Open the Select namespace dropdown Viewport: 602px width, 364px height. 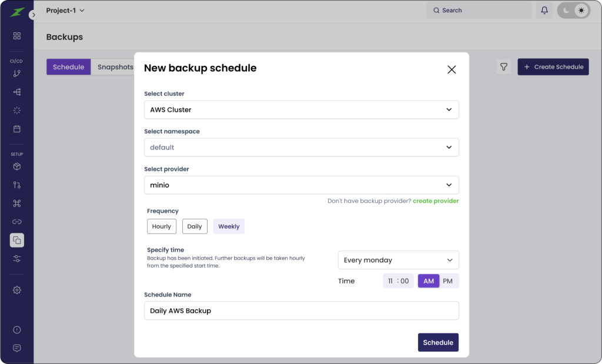tap(301, 148)
